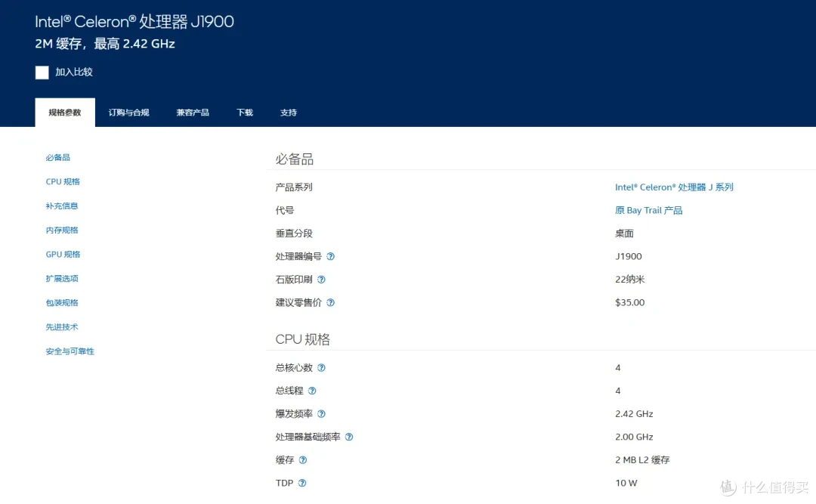This screenshot has width=816, height=504.
Task: Select the 规格参数 tab
Action: point(65,113)
